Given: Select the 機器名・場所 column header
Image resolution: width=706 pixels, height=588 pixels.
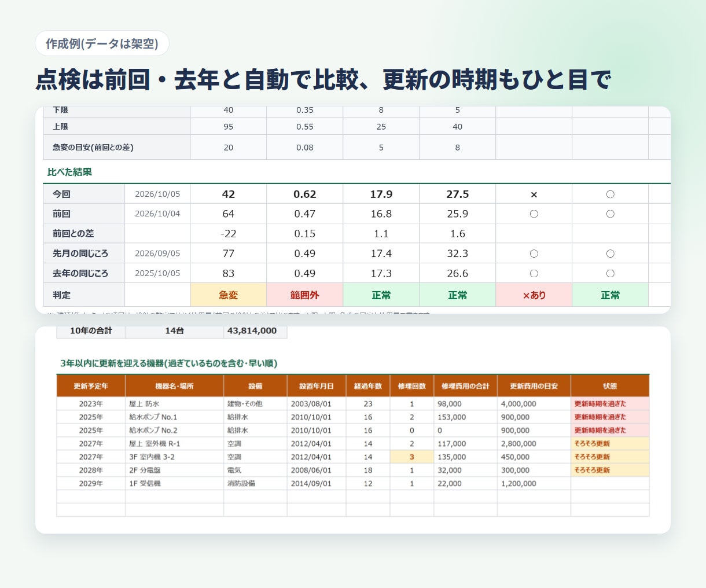Looking at the screenshot, I should pyautogui.click(x=174, y=386).
